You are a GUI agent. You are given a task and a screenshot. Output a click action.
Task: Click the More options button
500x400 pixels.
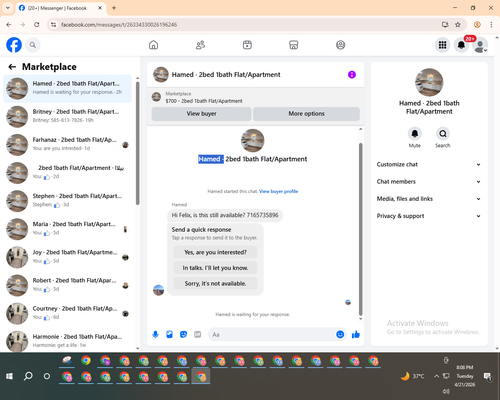click(x=306, y=114)
